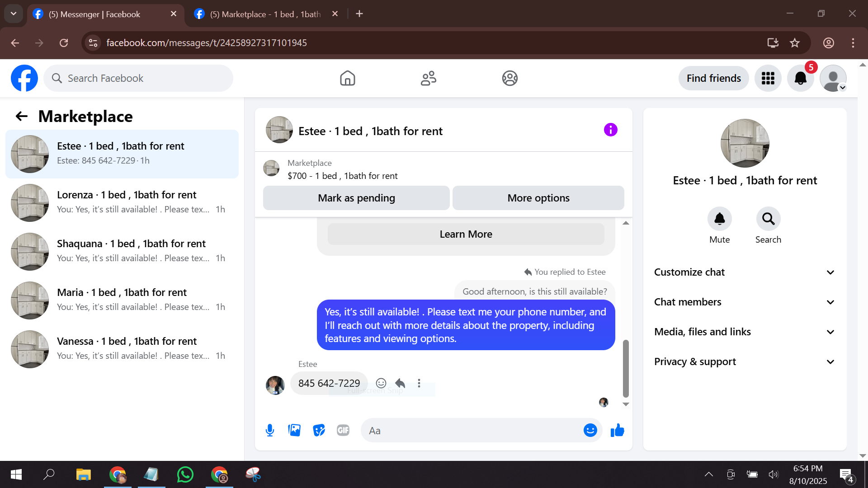
Task: Mute this conversation with bell icon
Action: point(719,219)
